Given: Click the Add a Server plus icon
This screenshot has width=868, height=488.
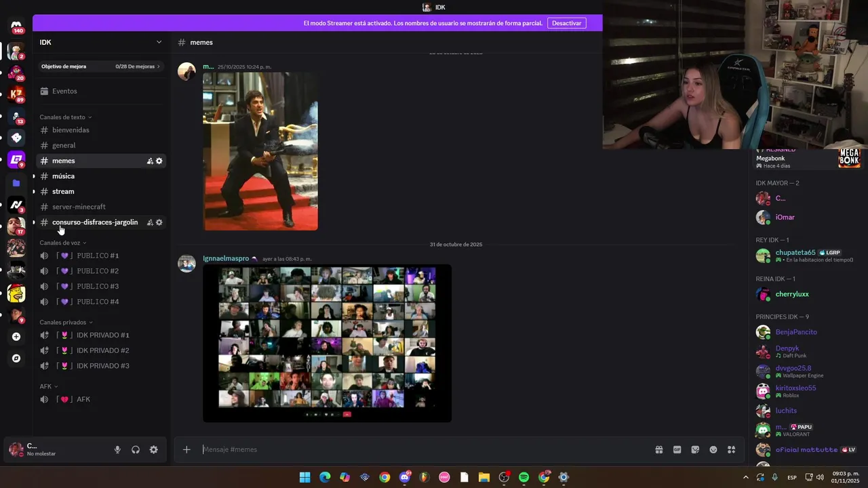Looking at the screenshot, I should (x=16, y=336).
